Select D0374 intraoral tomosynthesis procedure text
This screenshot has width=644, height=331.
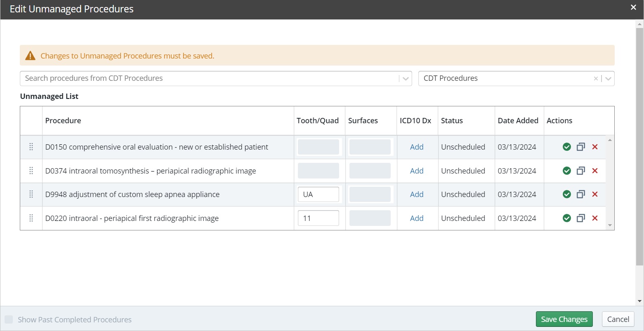(151, 171)
